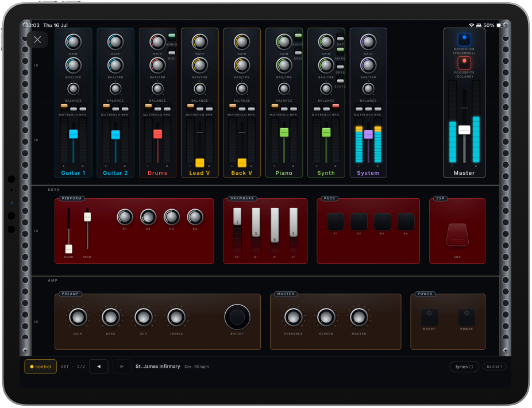Viewport: 532px width, 408px height.
Task: Open the Setlist 1 selector
Action: 494,367
